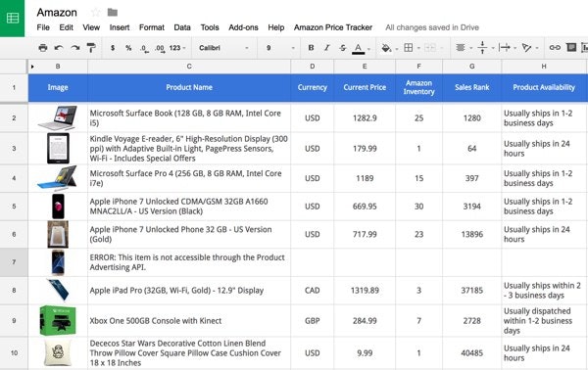Click the Amazon document title
The height and width of the screenshot is (370, 588).
pyautogui.click(x=57, y=13)
